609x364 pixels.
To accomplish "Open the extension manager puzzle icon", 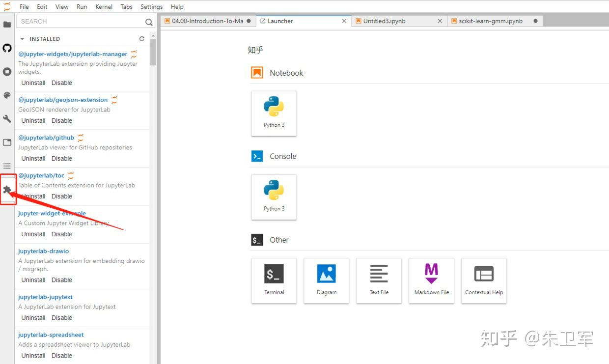I will (7, 189).
